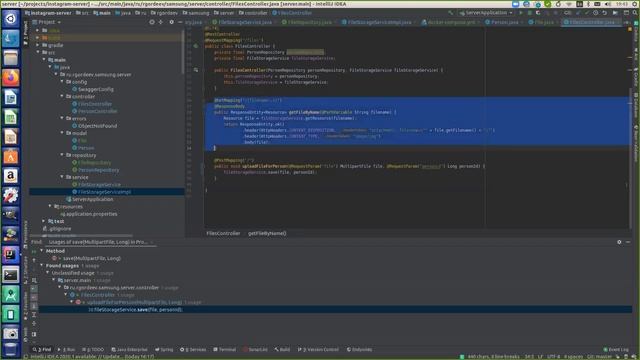
Task: Click the VCS commit checkmark icon
Action: pos(587,13)
